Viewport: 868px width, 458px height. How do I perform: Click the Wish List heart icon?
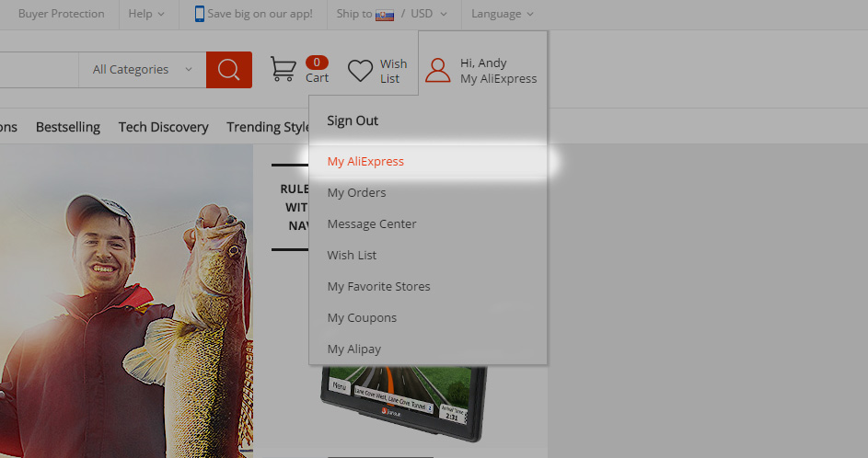[x=360, y=71]
